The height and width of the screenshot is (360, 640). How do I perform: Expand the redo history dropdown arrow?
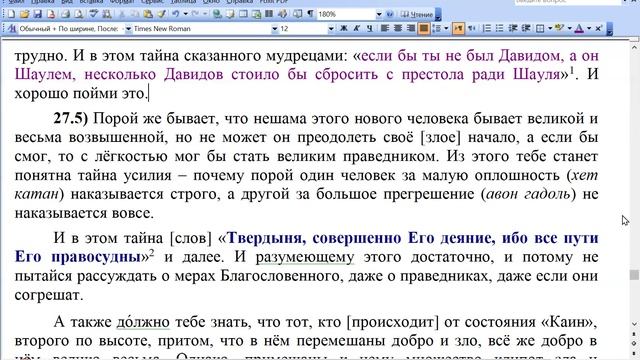tap(205, 14)
